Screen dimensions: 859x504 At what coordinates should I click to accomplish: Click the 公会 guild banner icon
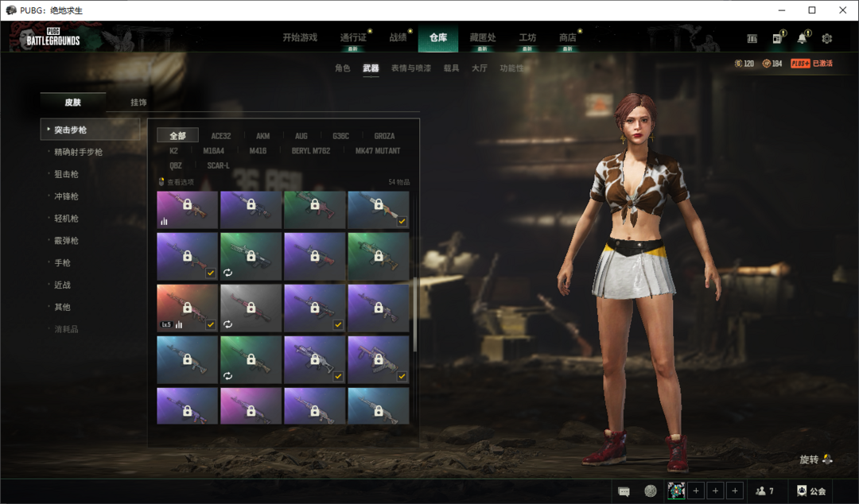pos(802,490)
